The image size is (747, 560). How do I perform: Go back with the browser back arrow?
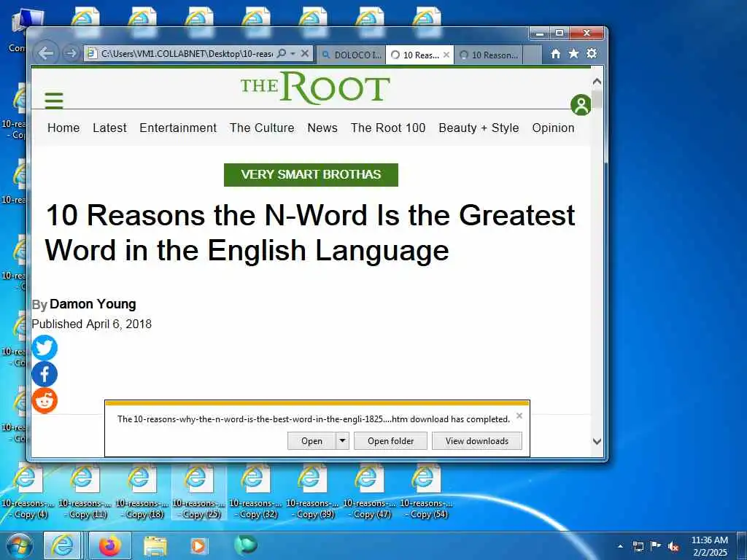46,53
